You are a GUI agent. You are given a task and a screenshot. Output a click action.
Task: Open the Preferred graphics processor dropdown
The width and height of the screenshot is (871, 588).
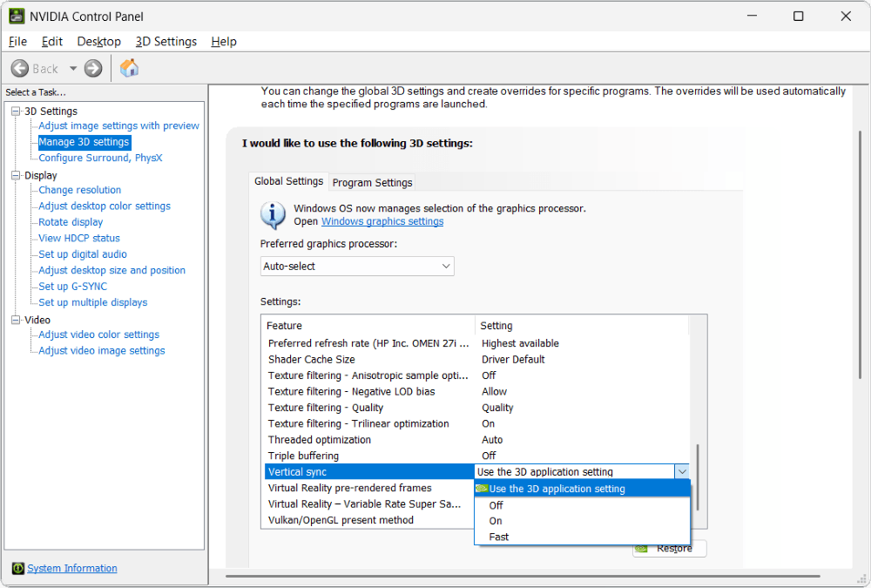(357, 267)
